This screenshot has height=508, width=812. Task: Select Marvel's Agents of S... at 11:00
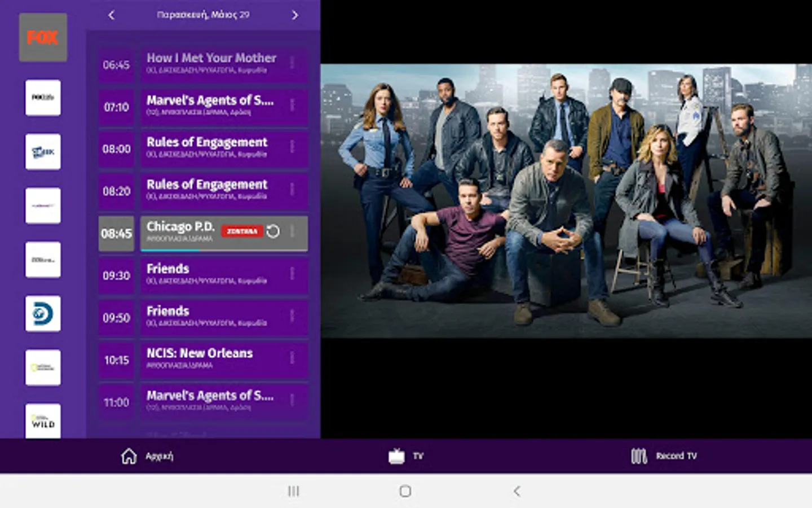(x=224, y=402)
